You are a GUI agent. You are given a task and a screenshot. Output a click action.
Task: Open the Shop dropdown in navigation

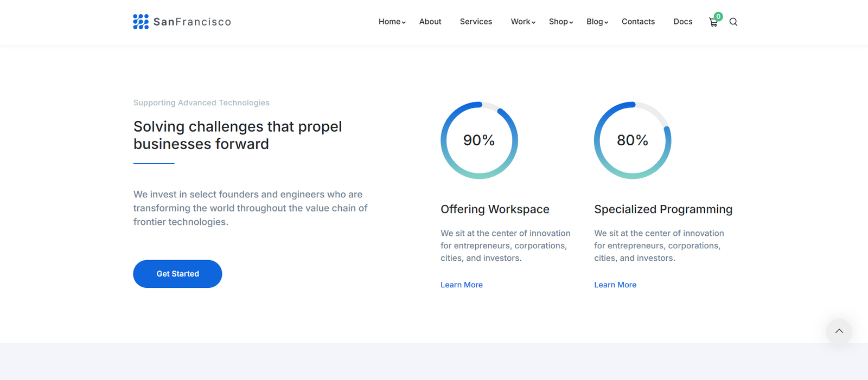click(560, 22)
